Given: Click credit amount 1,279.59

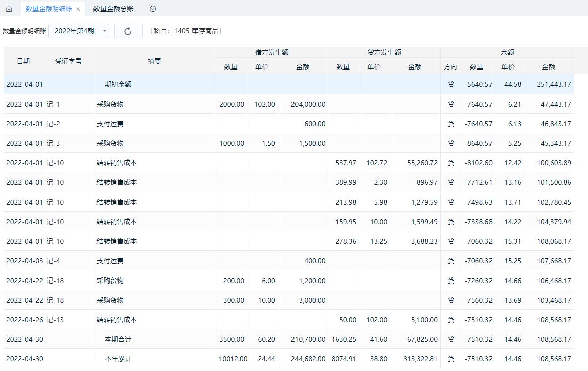Looking at the screenshot, I should tap(424, 202).
